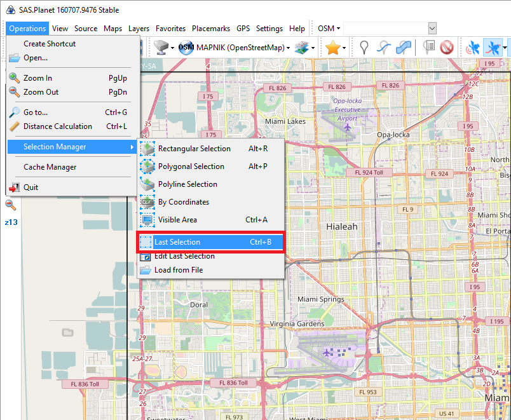The height and width of the screenshot is (420, 511).
Task: Close the Operations menu
Action: (x=27, y=29)
